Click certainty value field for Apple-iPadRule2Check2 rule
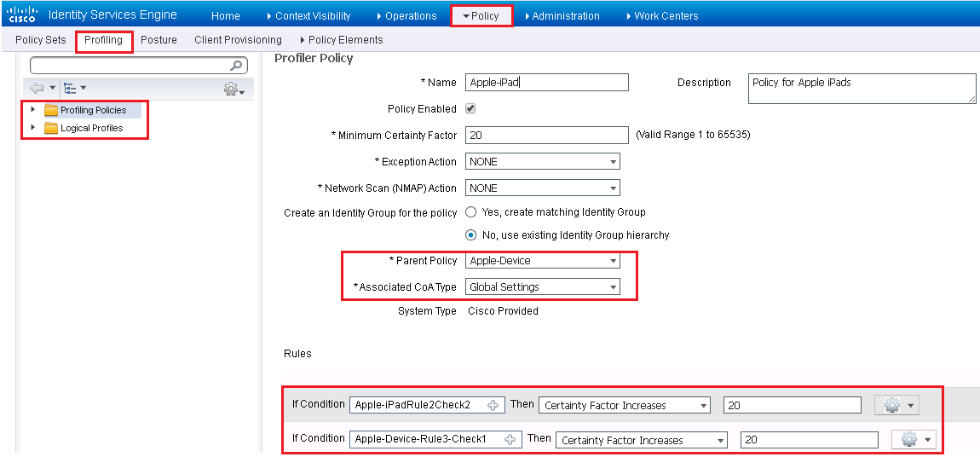This screenshot has width=980, height=457. (x=793, y=405)
